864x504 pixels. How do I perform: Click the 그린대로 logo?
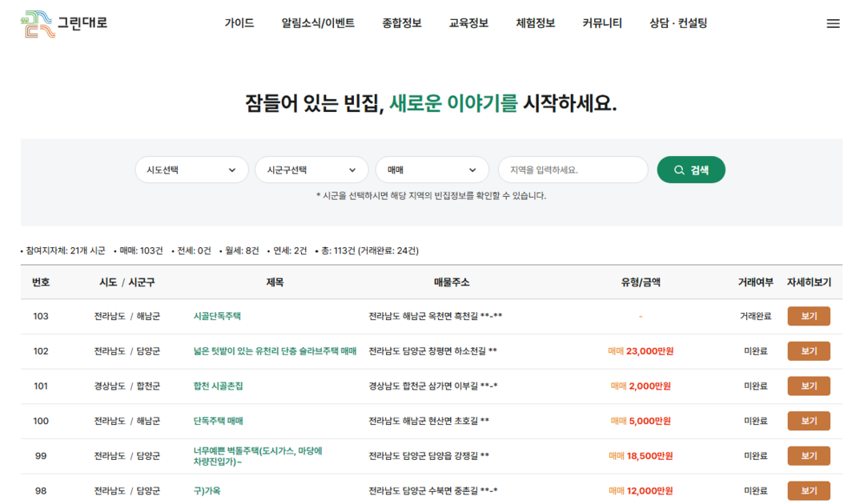[64, 23]
